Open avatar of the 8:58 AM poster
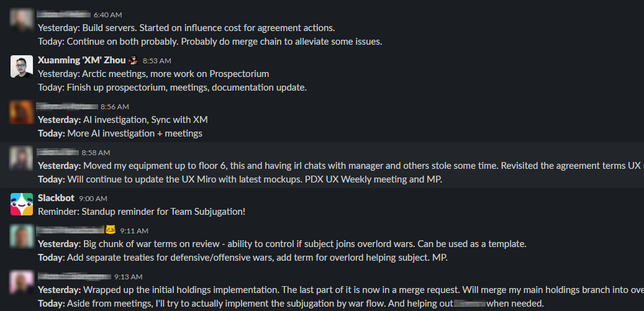 point(21,158)
